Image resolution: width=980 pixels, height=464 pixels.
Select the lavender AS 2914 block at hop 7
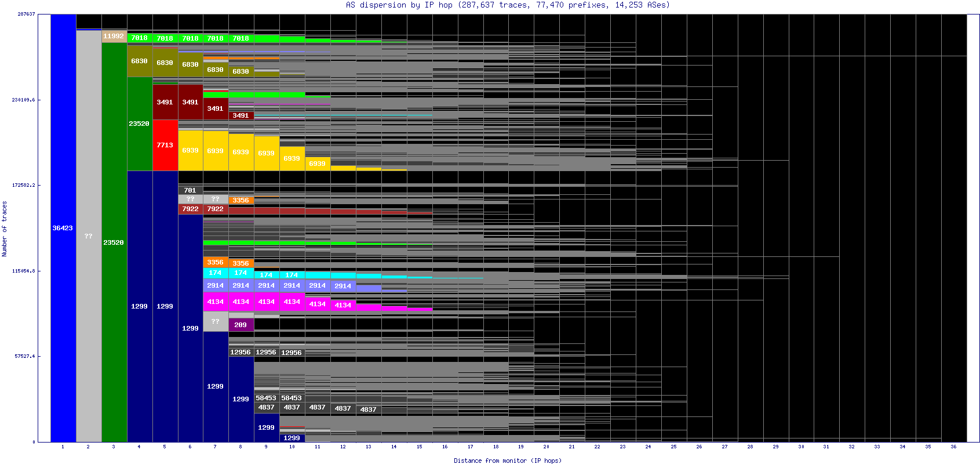(216, 285)
